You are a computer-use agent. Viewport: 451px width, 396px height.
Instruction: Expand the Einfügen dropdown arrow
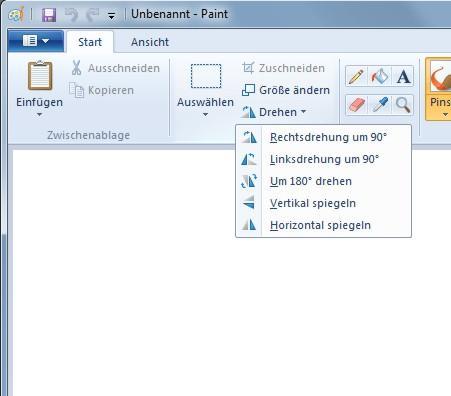click(x=39, y=114)
